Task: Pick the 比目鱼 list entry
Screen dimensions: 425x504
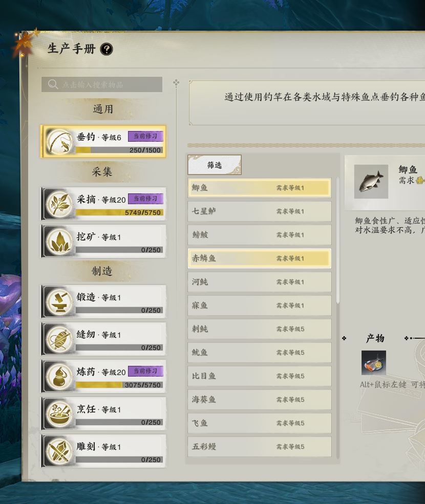Action: click(x=259, y=376)
